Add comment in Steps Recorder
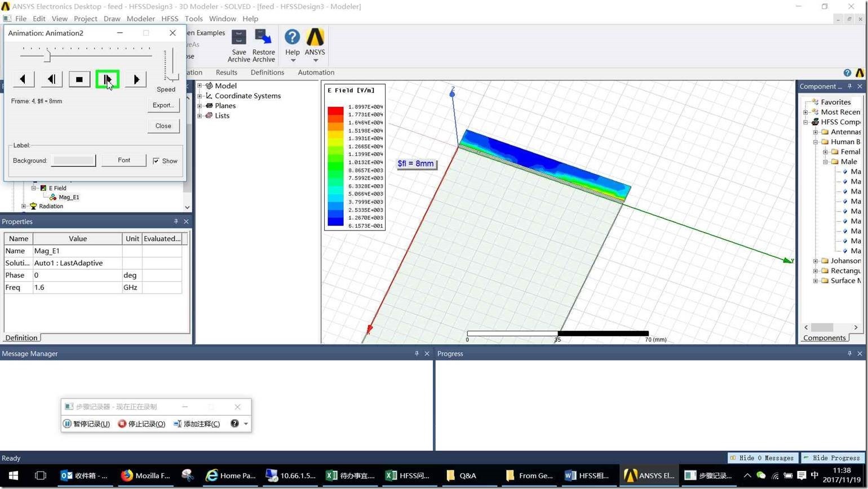The width and height of the screenshot is (868, 489). (197, 424)
